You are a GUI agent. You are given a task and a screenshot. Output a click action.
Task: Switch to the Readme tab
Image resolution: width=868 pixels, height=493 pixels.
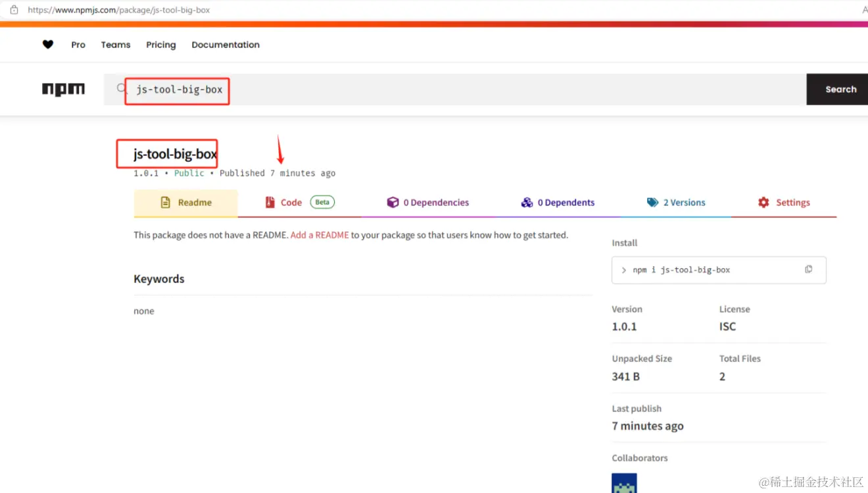coord(185,203)
